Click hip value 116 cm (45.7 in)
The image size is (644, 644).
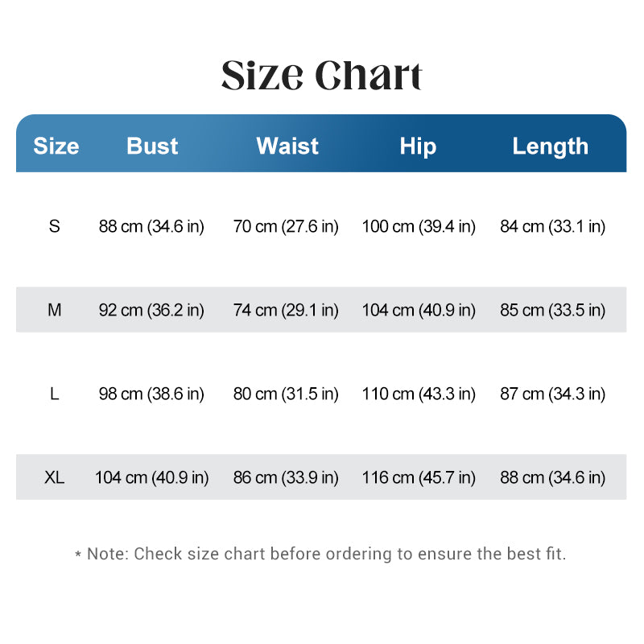[x=419, y=478]
